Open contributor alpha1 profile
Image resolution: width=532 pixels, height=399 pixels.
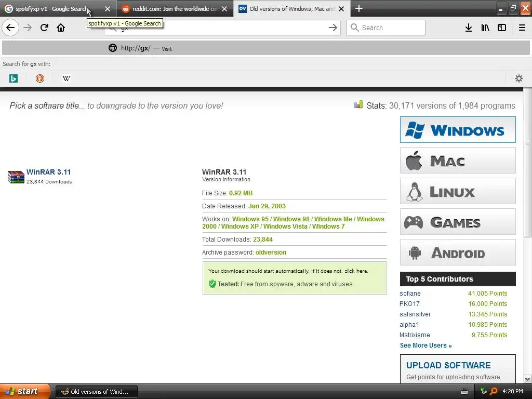tap(409, 325)
